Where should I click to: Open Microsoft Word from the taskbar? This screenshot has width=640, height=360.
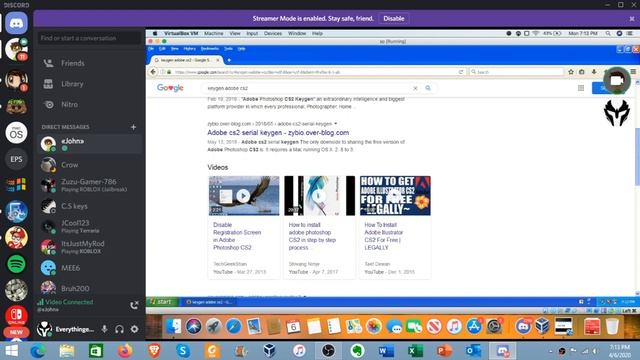386,351
